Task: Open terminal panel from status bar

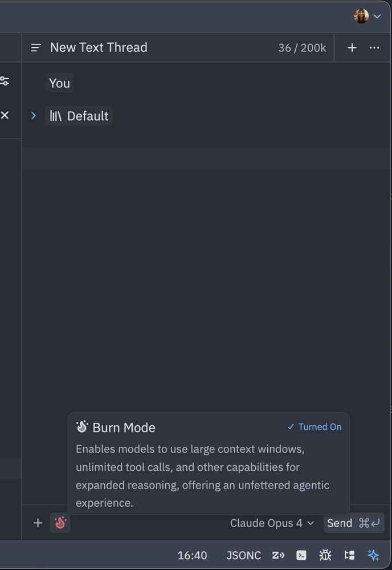Action: click(301, 555)
